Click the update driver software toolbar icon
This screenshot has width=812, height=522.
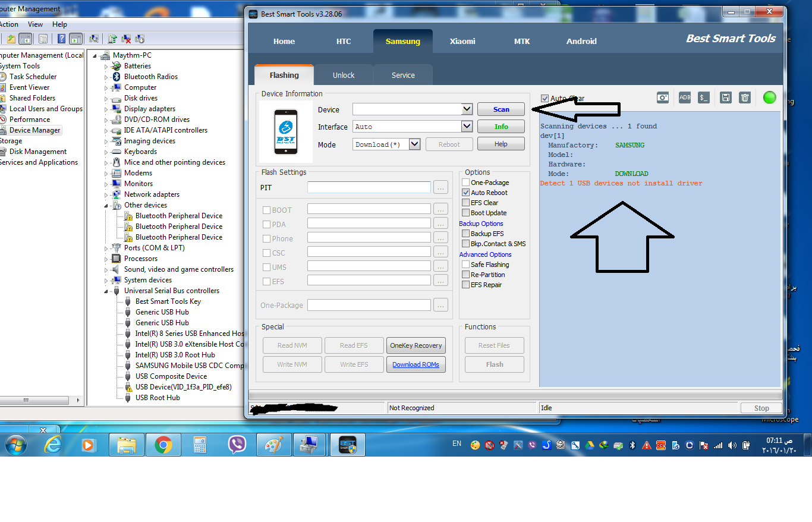112,39
